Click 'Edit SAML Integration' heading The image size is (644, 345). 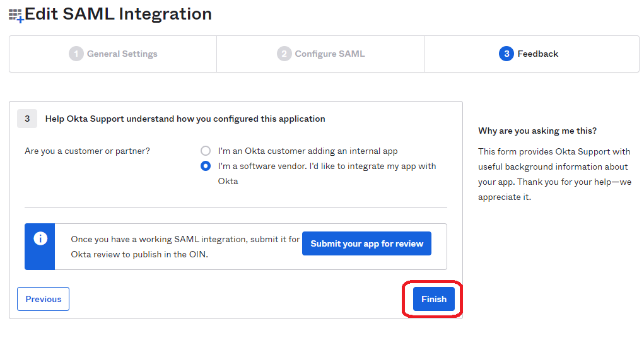pos(119,14)
